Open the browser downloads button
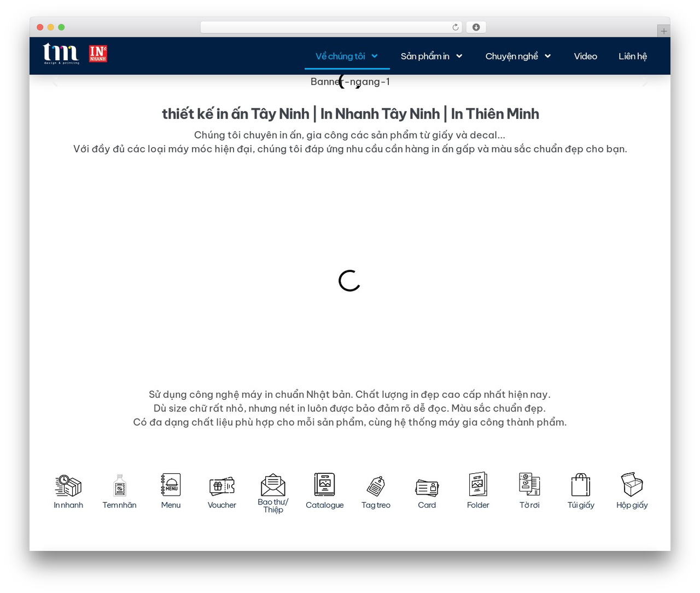 [476, 27]
